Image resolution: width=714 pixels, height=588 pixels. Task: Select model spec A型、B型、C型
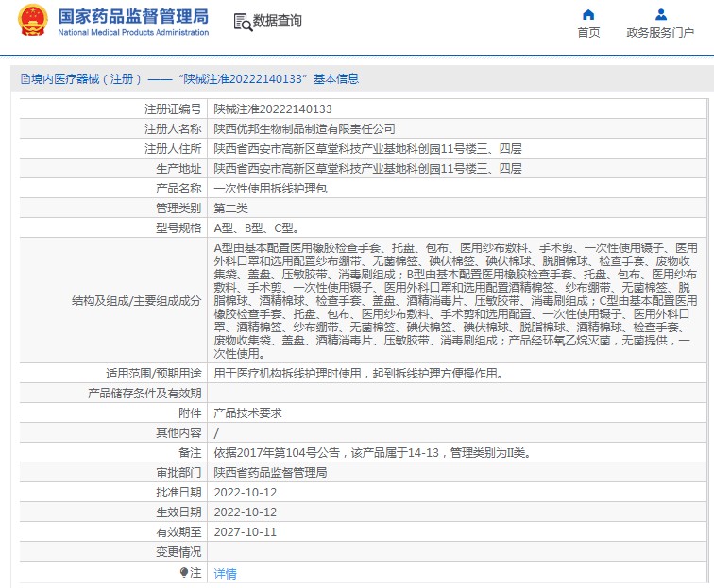click(x=256, y=228)
